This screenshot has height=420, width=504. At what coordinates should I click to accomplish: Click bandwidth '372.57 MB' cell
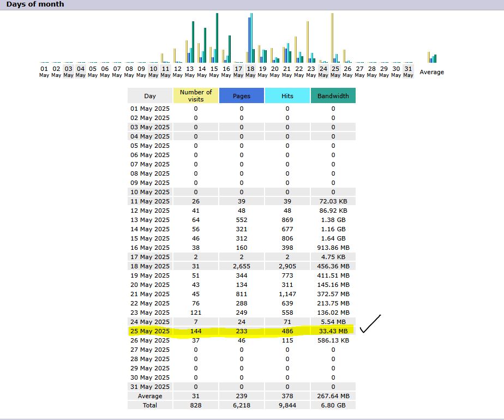point(333,294)
